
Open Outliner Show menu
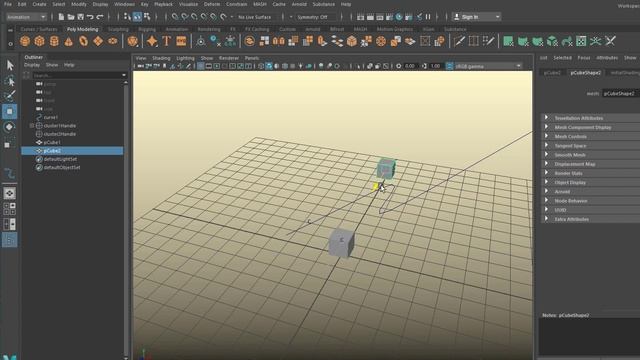point(52,65)
